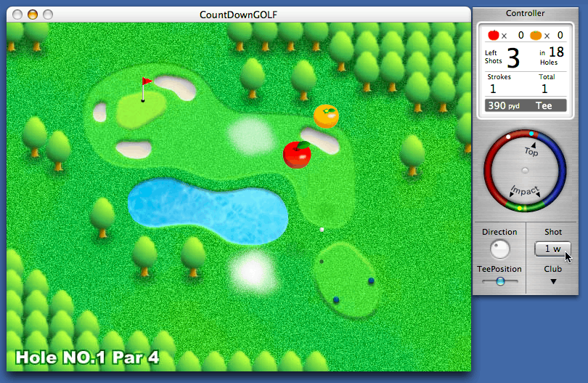Screen dimensions: 588x383
Task: Click the sand bunker next to the flag
Action: (x=176, y=87)
